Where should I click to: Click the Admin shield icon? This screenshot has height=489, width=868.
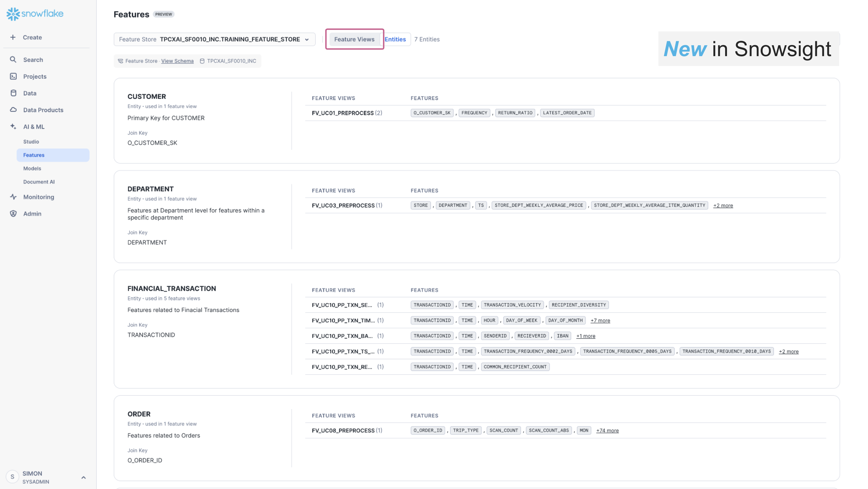(x=13, y=214)
